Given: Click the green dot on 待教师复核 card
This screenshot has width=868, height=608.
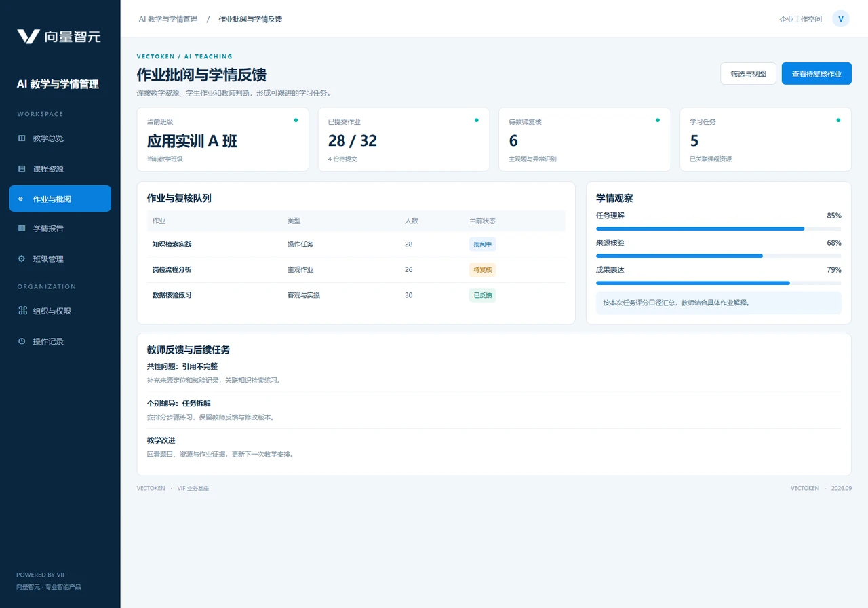Looking at the screenshot, I should click(657, 120).
